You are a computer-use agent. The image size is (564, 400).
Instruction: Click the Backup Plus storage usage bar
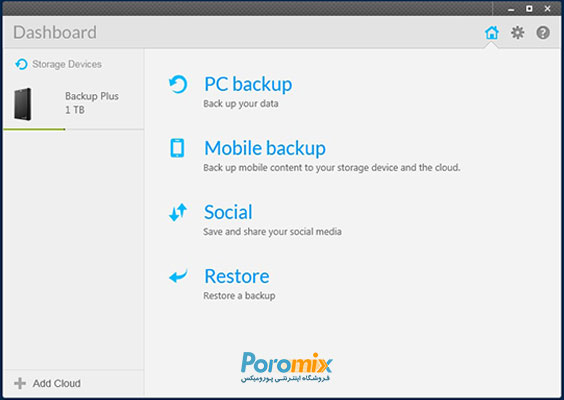pos(74,129)
